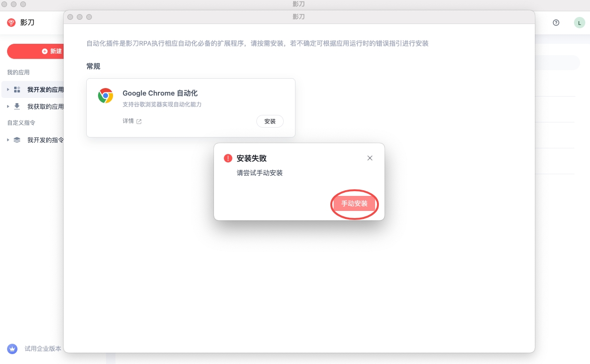This screenshot has height=364, width=590.
Task: Click the grid icon for 我开发的应用
Action: tap(17, 89)
